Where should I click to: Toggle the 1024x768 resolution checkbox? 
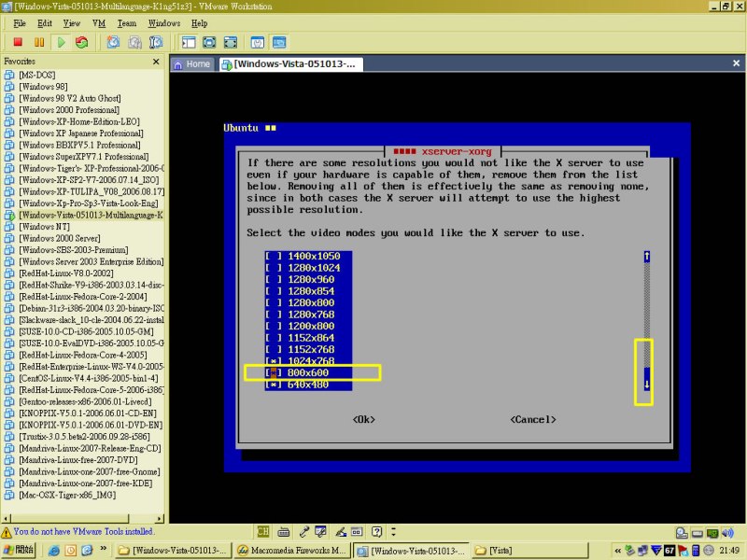274,361
